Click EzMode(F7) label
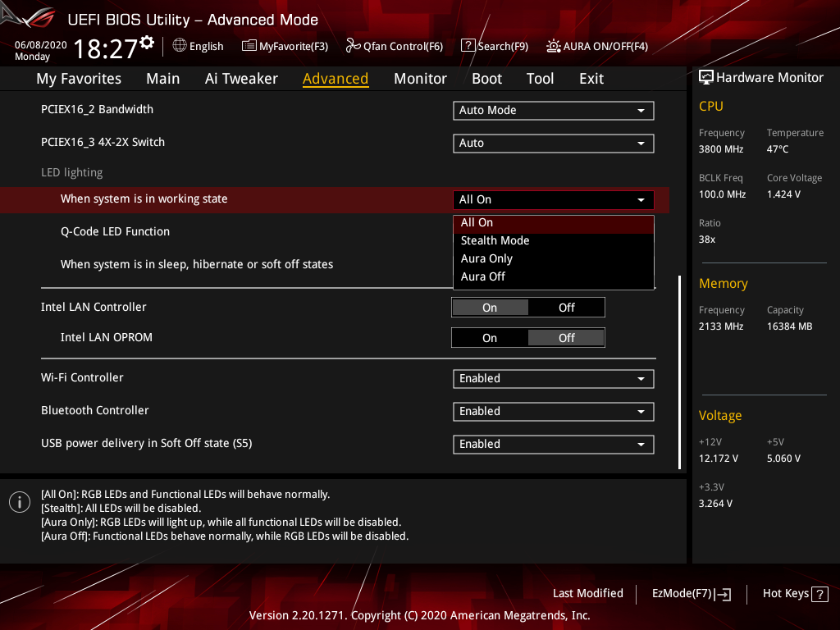 [x=682, y=594]
